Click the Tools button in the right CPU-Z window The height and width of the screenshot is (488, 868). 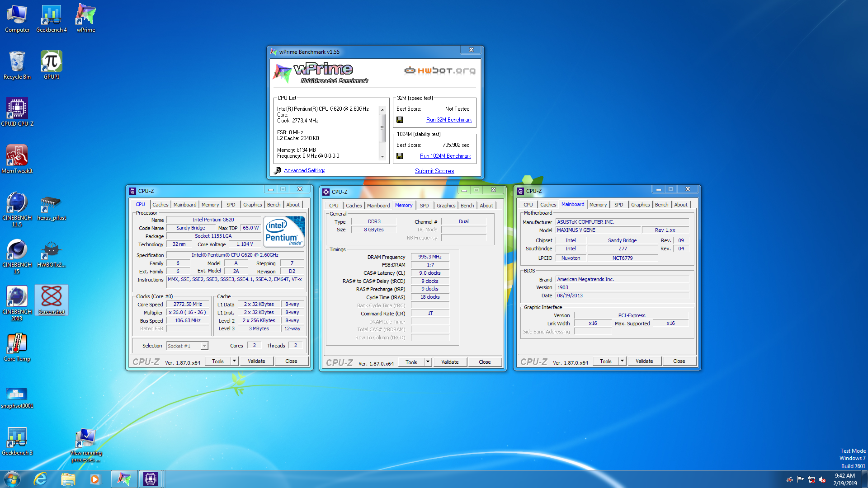coord(605,361)
